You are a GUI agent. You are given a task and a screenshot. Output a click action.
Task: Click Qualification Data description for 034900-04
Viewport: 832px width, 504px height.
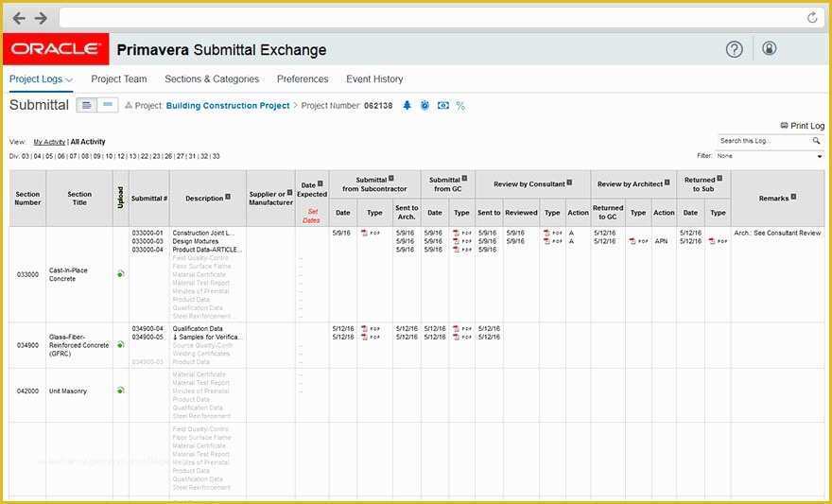(198, 328)
